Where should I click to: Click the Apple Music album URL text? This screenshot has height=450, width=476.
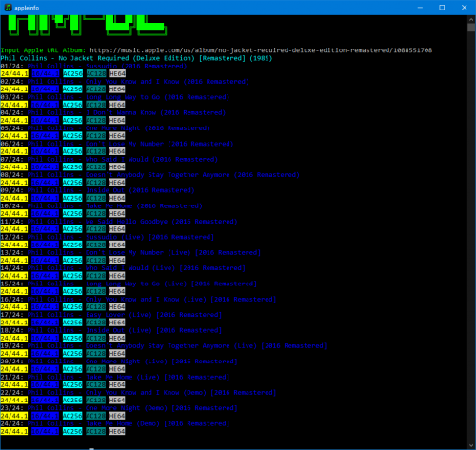coord(261,50)
